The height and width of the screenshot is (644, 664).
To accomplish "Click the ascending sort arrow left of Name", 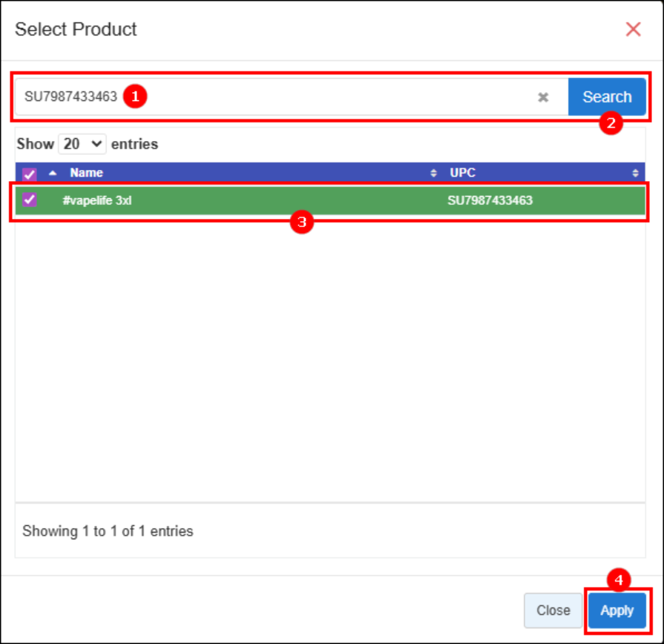I will point(53,173).
